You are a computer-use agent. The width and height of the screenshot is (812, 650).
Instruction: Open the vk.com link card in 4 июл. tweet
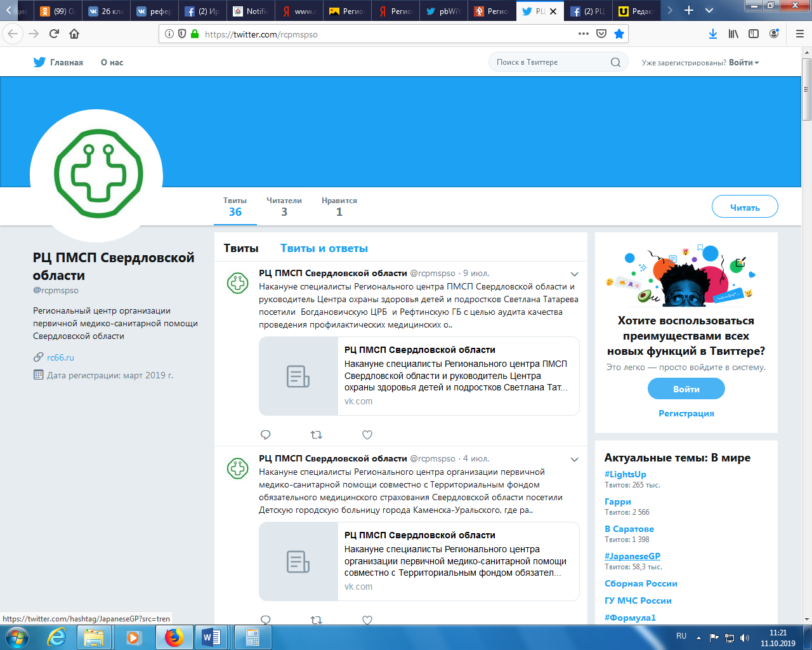tap(419, 561)
